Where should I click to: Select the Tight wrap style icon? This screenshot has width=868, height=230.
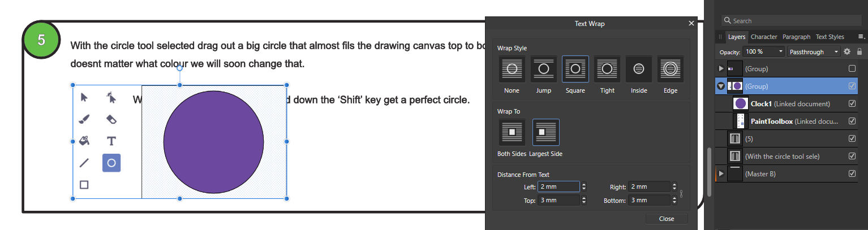[x=607, y=69]
